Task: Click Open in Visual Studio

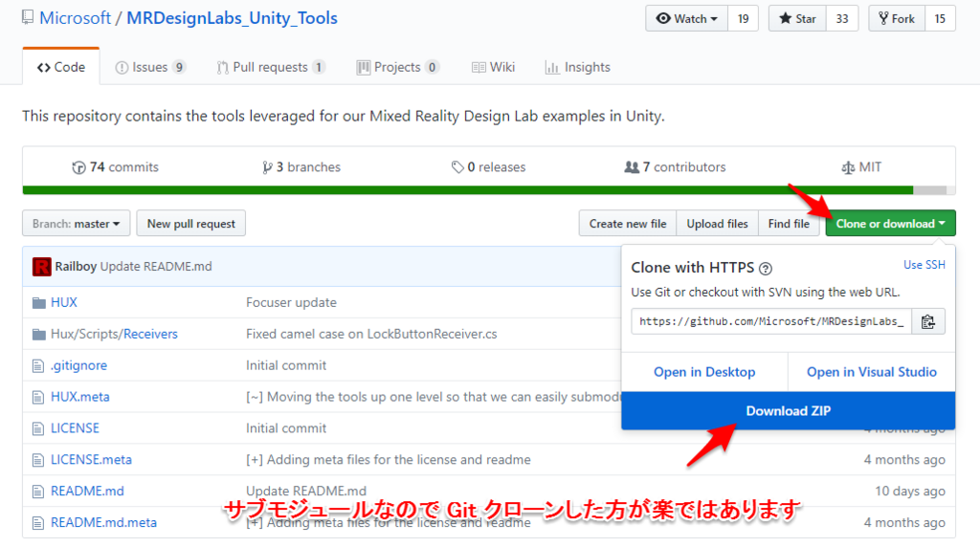Action: tap(871, 372)
